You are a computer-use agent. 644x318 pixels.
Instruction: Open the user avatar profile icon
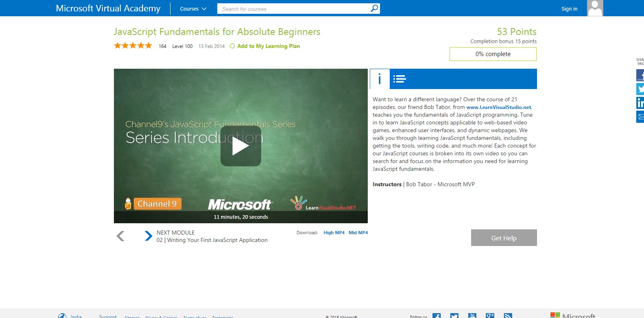pyautogui.click(x=595, y=8)
